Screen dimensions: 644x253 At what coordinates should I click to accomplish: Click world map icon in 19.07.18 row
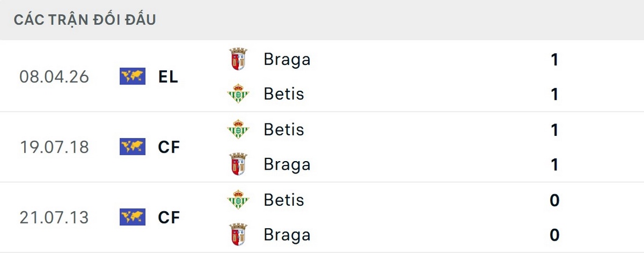coord(133,147)
